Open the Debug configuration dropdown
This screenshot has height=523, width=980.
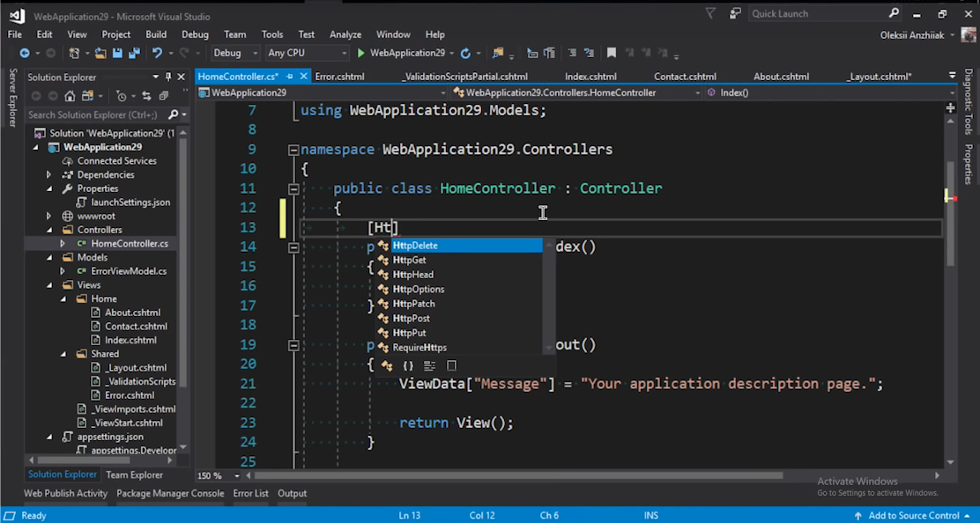(x=235, y=53)
